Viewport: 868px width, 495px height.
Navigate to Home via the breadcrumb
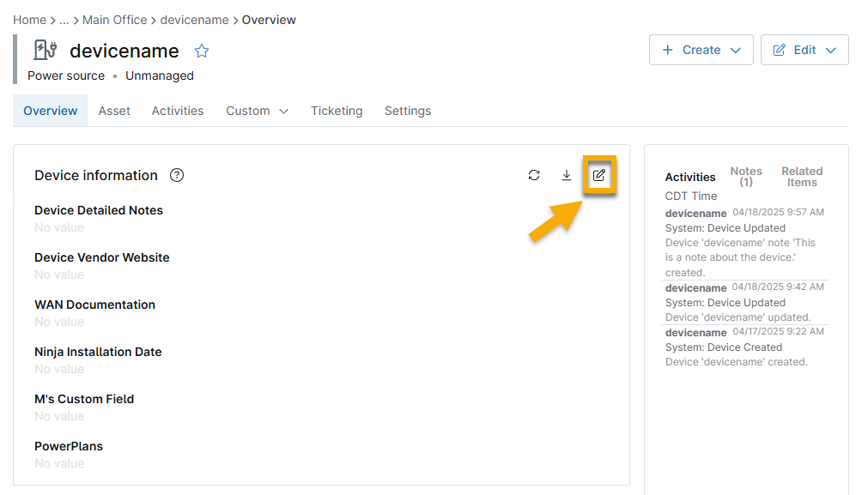(x=27, y=20)
